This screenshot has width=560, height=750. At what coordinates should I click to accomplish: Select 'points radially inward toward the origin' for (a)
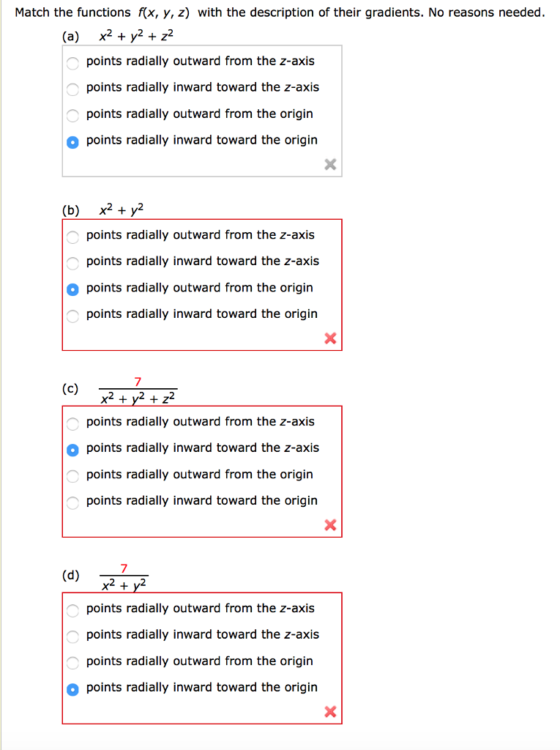(x=72, y=142)
